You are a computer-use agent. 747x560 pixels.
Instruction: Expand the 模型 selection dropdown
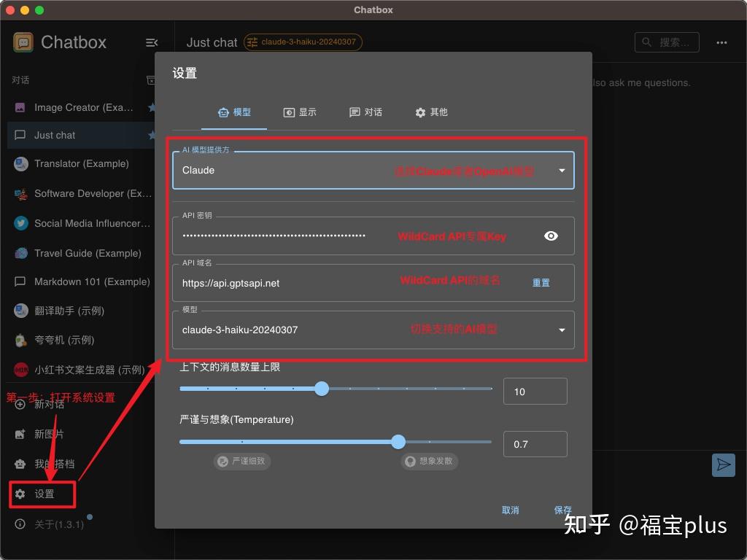561,330
